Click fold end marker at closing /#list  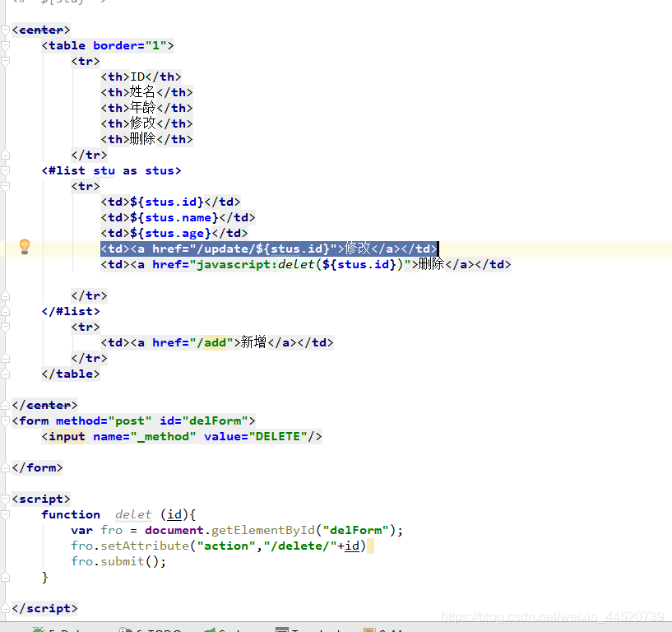click(5, 311)
